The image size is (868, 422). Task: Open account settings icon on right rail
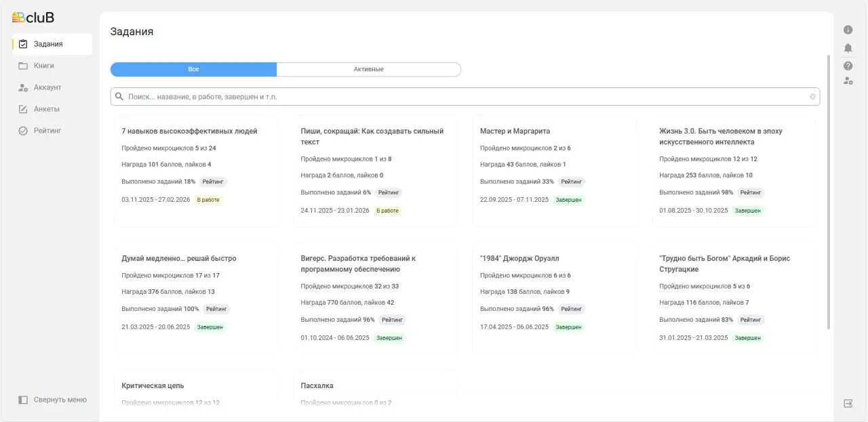coord(848,81)
